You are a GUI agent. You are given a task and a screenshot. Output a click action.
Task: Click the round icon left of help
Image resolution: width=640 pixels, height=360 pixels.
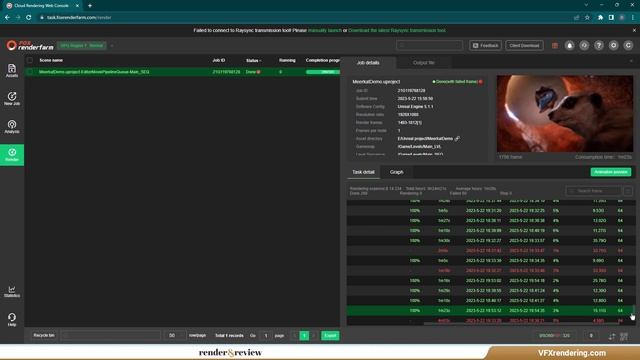point(584,45)
